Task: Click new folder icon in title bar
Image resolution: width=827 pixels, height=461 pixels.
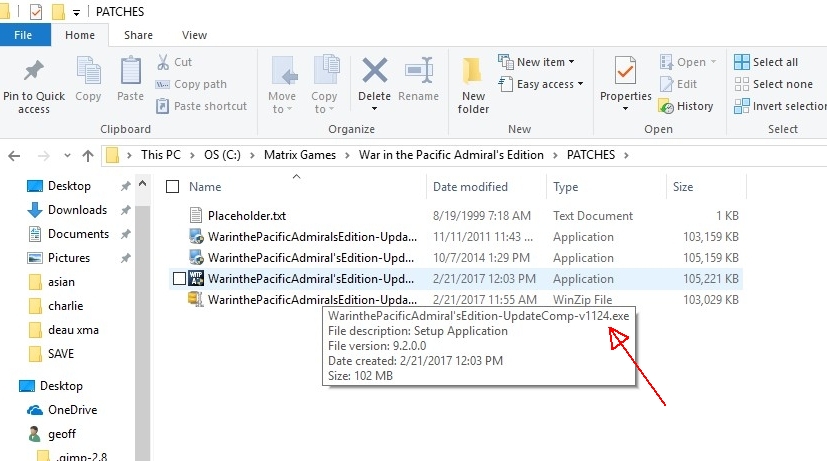Action: coord(59,12)
